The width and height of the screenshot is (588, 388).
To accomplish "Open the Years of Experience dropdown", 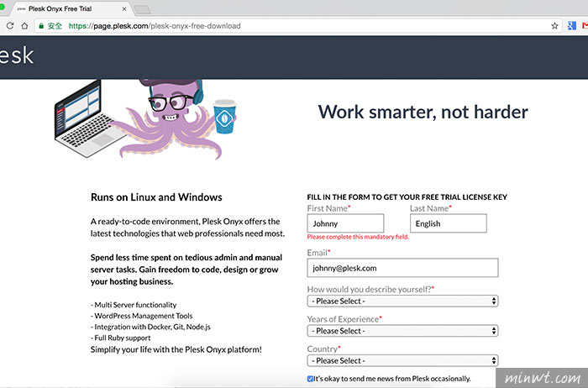I will coord(402,331).
